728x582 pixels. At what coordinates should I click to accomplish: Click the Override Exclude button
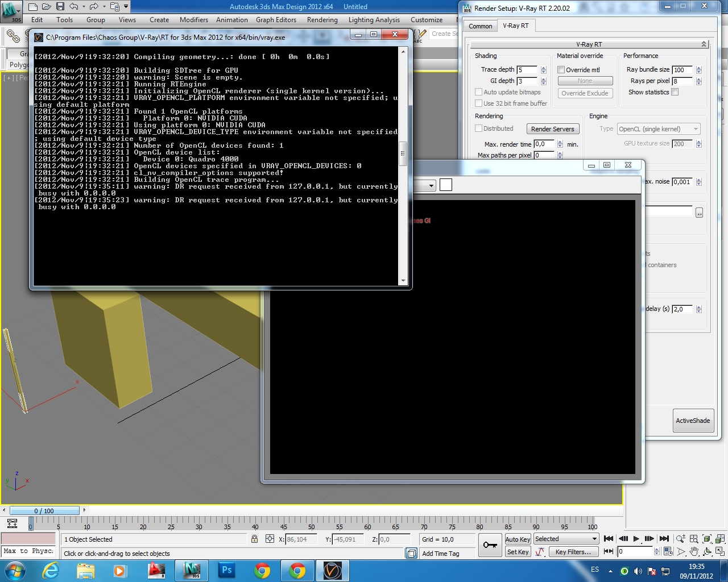[x=585, y=93]
